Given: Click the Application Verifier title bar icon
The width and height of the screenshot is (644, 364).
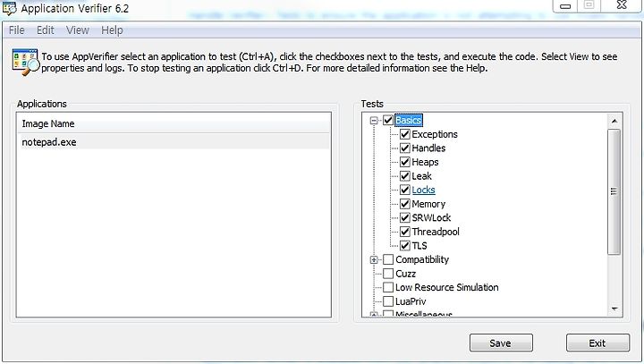Looking at the screenshot, I should 9,8.
